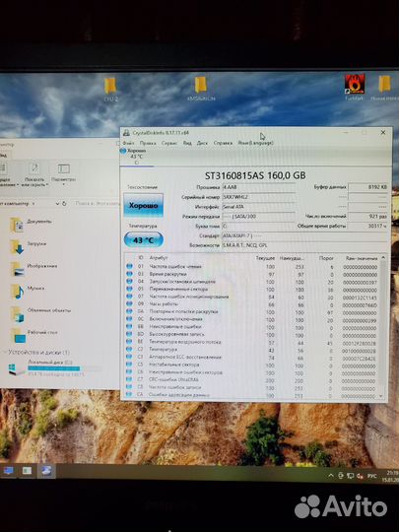The height and width of the screenshot is (532, 399).
Task: Click status icon of attribute 03 Время раскрутки
Action: tap(129, 274)
